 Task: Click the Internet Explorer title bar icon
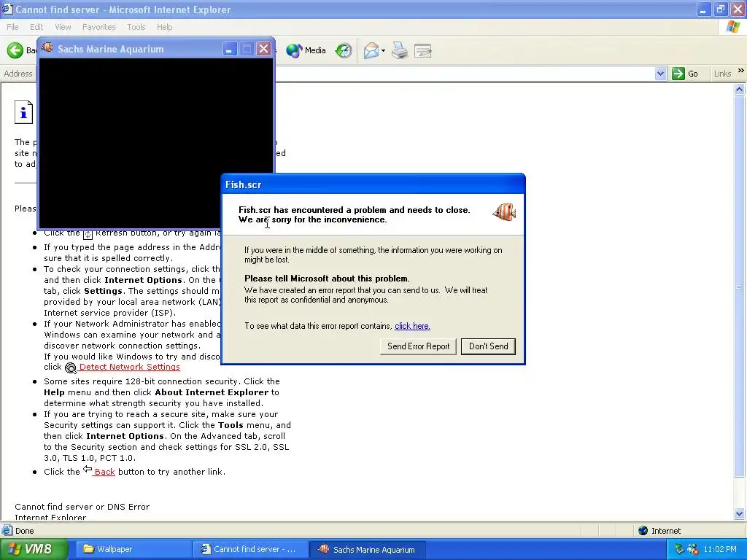7,9
